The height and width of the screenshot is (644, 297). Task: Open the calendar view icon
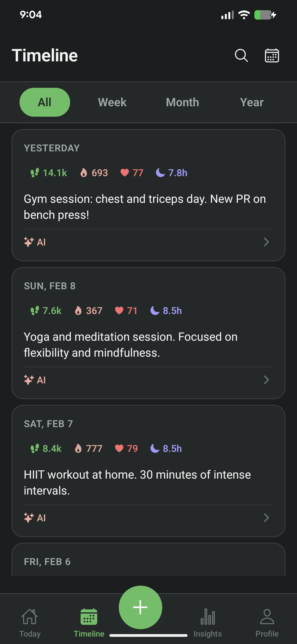272,55
